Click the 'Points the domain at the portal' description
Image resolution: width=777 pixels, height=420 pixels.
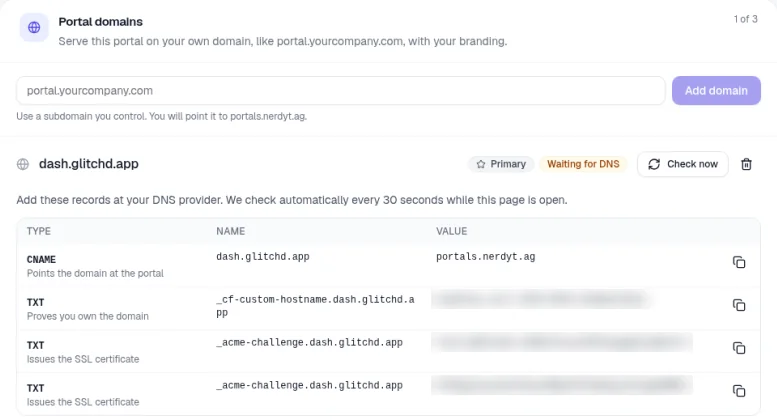click(95, 273)
